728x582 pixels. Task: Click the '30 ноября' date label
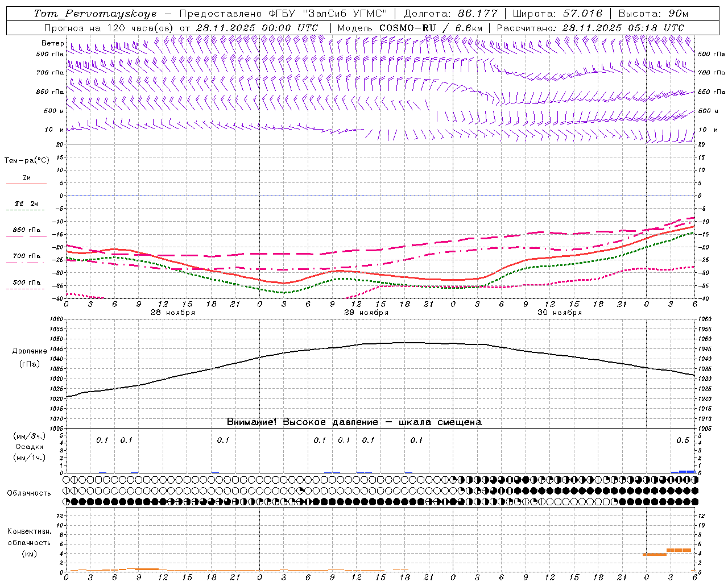(x=560, y=313)
